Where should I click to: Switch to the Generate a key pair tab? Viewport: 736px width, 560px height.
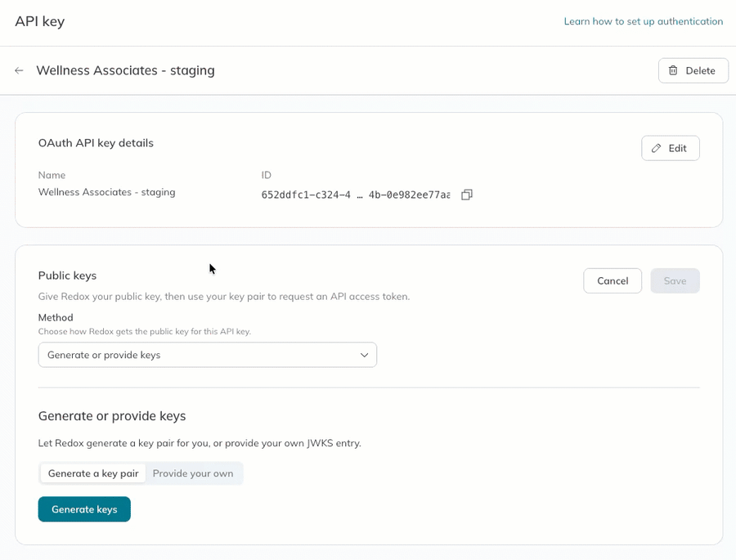tap(93, 473)
